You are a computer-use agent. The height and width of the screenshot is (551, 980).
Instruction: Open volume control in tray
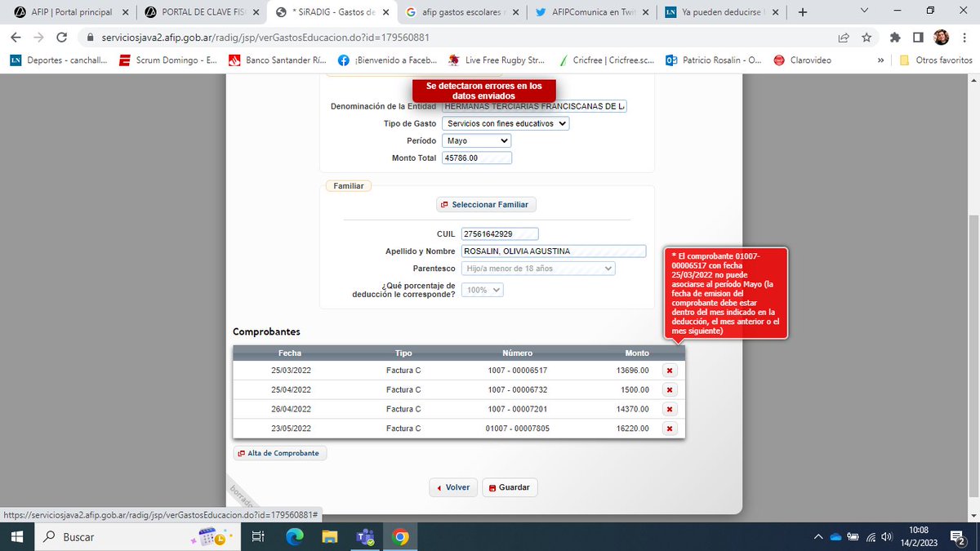(x=889, y=536)
